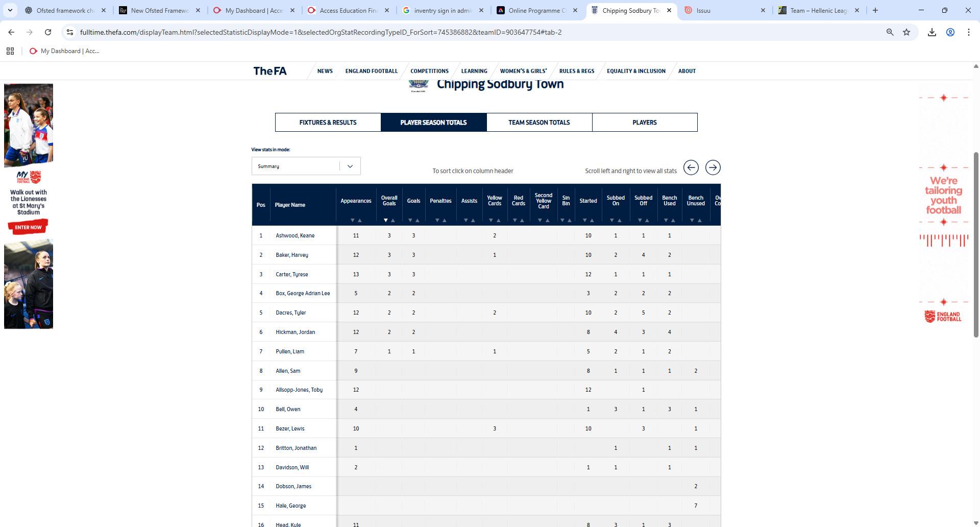Open the Women's & Girls' menu

pos(523,71)
